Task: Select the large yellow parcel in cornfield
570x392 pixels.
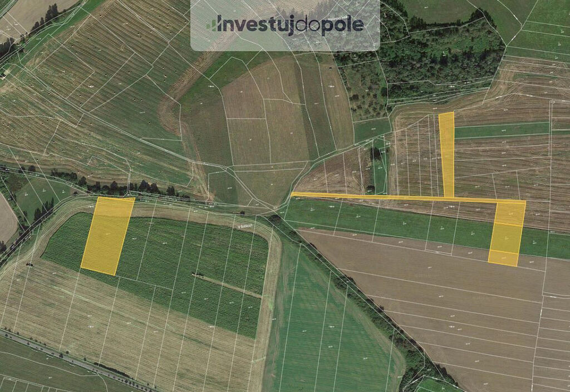Action: [x=107, y=236]
